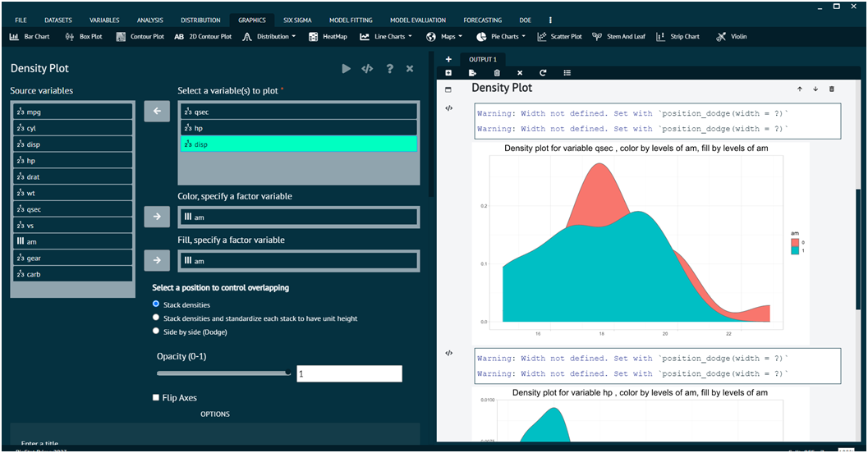This screenshot has width=868, height=453.
Task: Collapse the Density Plot output section
Action: [x=448, y=89]
